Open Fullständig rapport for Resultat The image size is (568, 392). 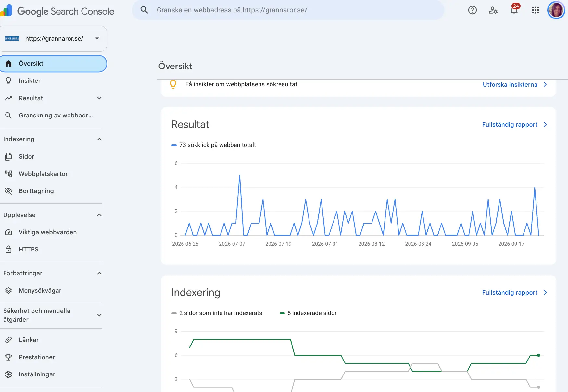pos(514,125)
